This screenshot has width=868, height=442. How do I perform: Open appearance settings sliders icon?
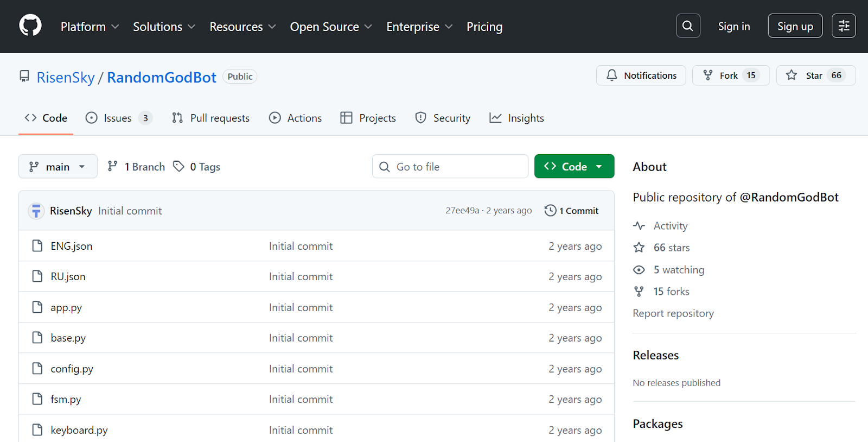click(x=844, y=26)
